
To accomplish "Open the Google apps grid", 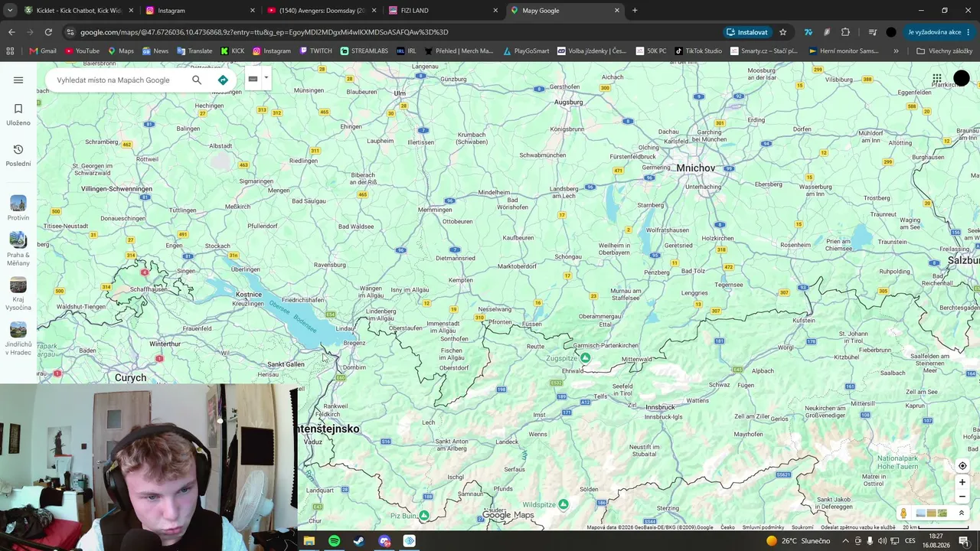I will click(937, 79).
